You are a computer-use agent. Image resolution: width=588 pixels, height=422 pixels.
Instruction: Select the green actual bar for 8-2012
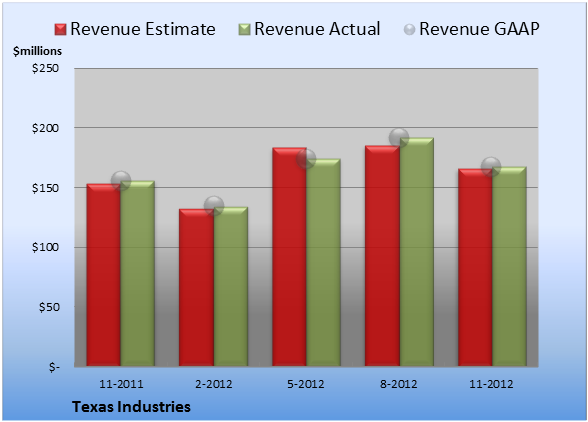[416, 252]
